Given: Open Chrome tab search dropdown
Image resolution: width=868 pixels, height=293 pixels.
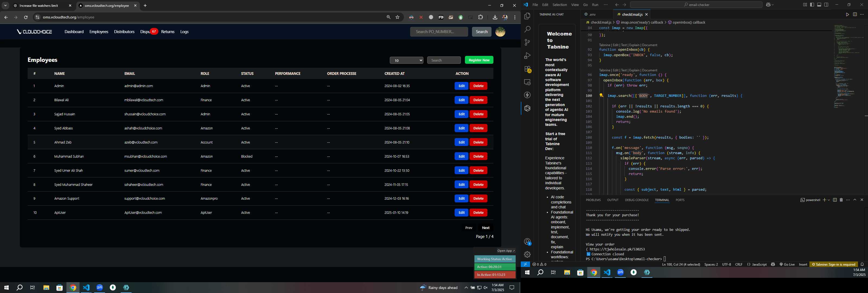Looking at the screenshot, I should point(5,5).
